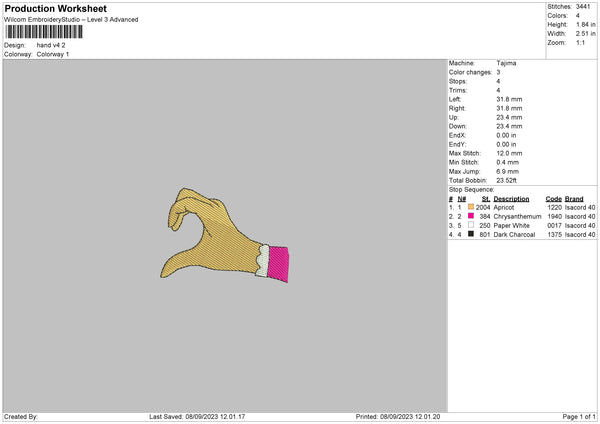Click the 'Dark Charcoal' description text
This screenshot has width=600, height=424.
[x=514, y=234]
